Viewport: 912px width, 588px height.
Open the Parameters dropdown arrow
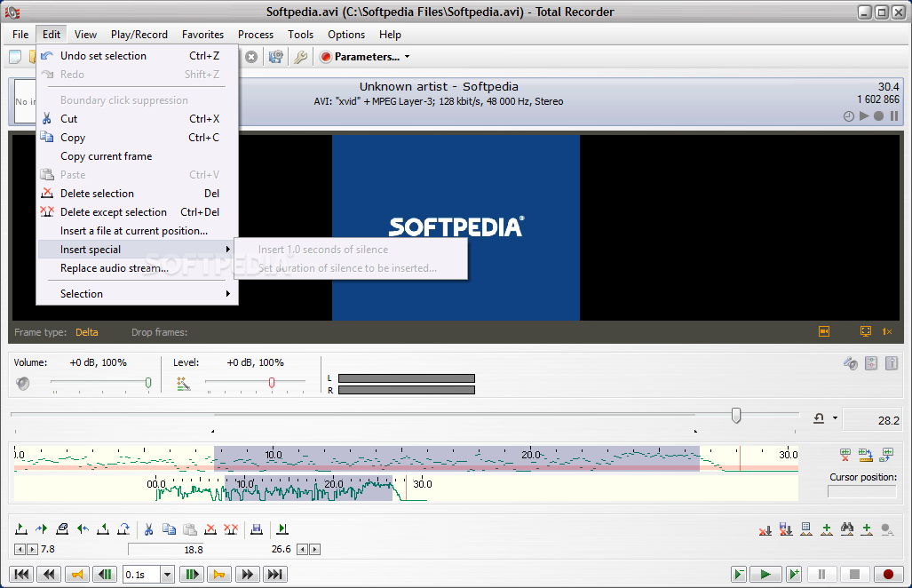[407, 57]
